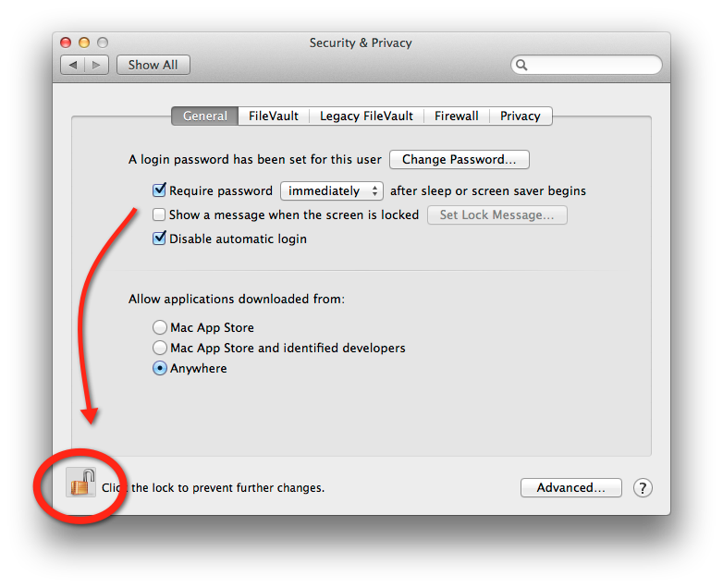
Task: Choose the Anywhere radio option
Action: [160, 368]
